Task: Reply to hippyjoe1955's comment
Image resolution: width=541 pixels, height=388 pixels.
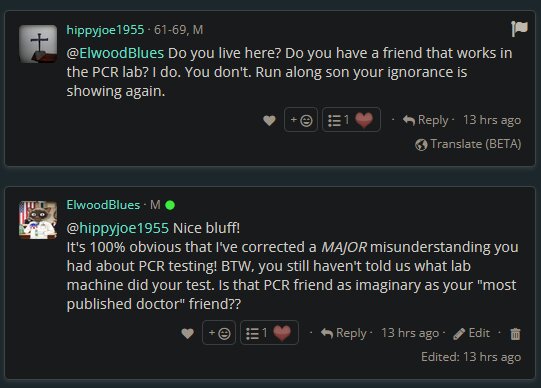Action: pyautogui.click(x=426, y=120)
